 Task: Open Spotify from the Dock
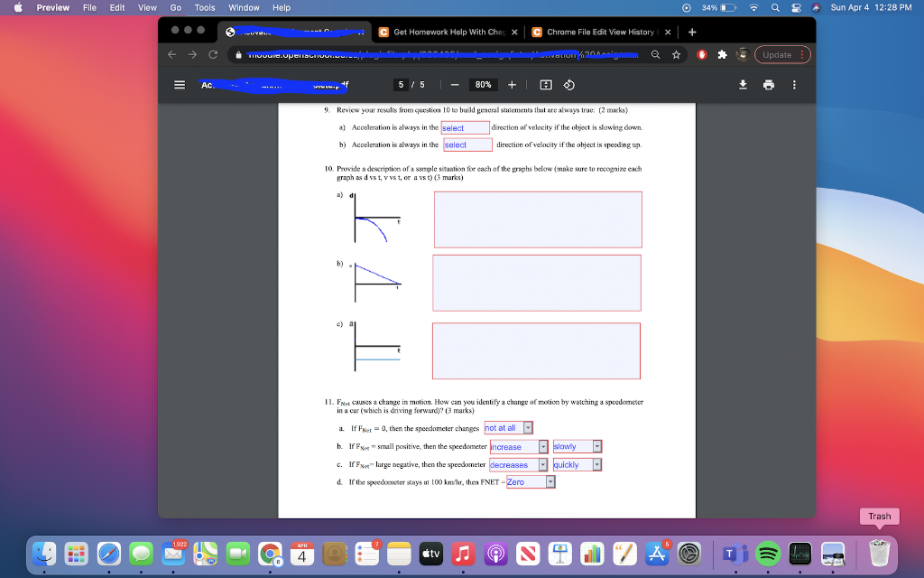click(768, 555)
